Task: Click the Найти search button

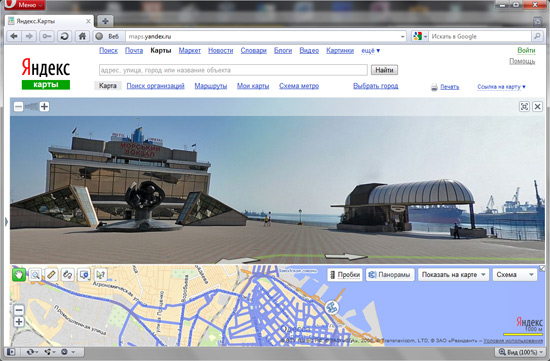Action: [x=384, y=70]
